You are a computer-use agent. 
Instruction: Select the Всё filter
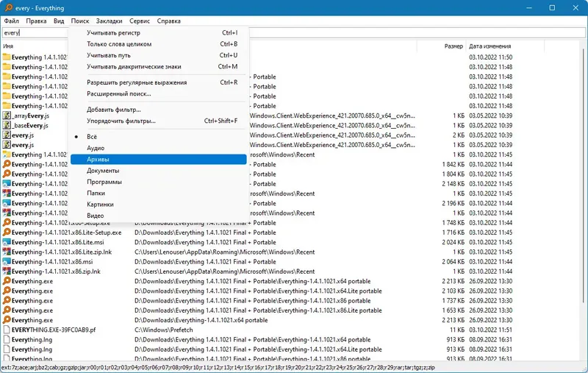(159, 137)
